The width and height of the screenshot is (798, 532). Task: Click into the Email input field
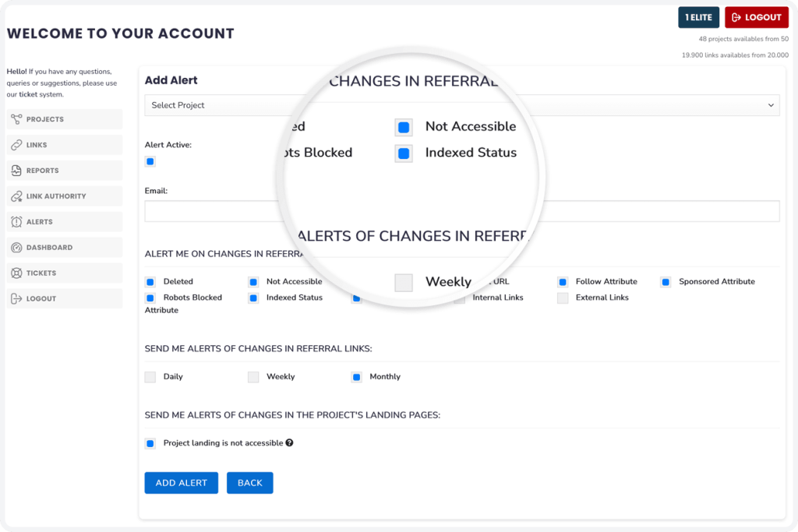point(462,211)
